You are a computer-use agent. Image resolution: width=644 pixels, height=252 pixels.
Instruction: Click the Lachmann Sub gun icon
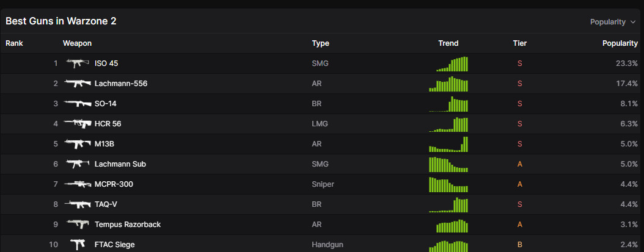click(x=78, y=164)
